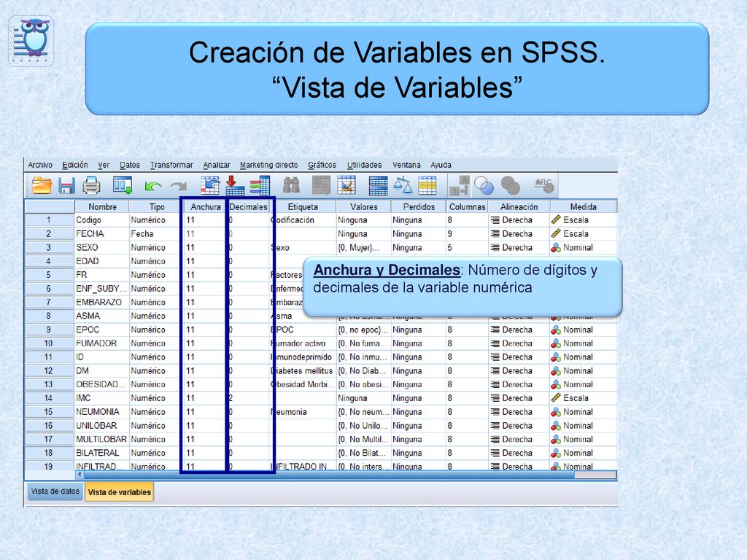Screen dimensions: 747x560
Task: Click the "{0, Mujer}..." values cell
Action: (x=363, y=248)
